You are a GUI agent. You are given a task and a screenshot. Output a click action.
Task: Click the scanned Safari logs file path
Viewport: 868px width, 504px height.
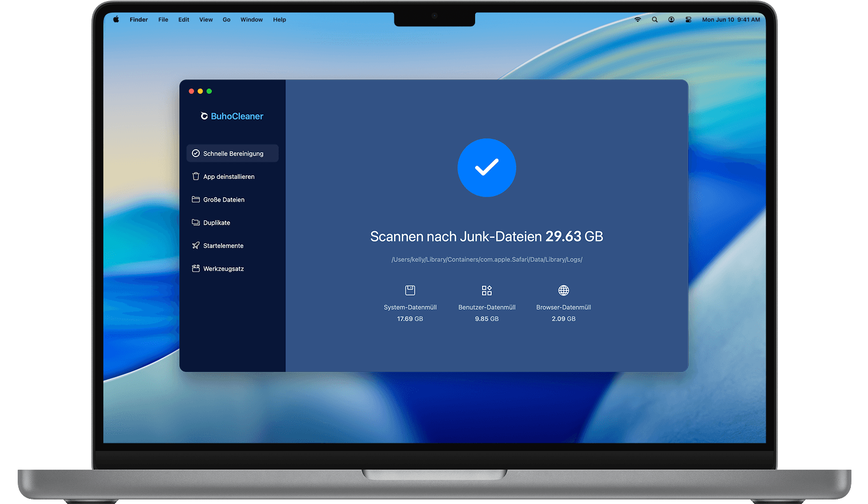tap(487, 259)
